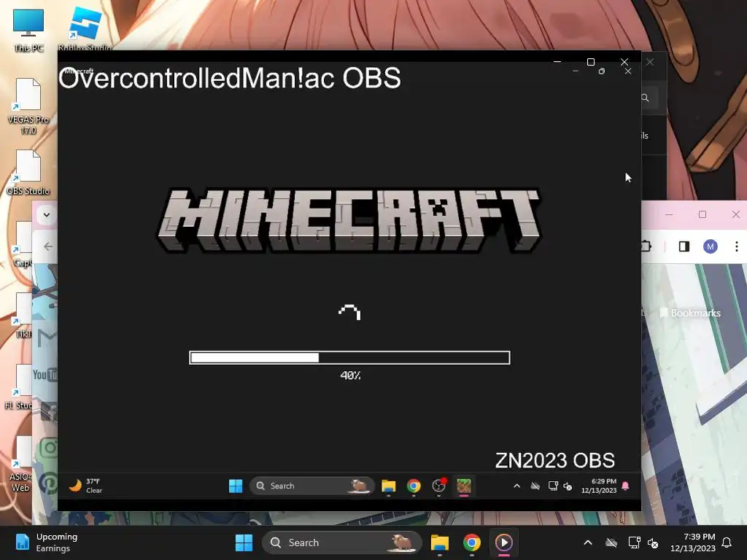This screenshot has height=560, width=747.
Task: Open the VEGAS Pro 17.0 desktop shortcut
Action: [x=28, y=106]
